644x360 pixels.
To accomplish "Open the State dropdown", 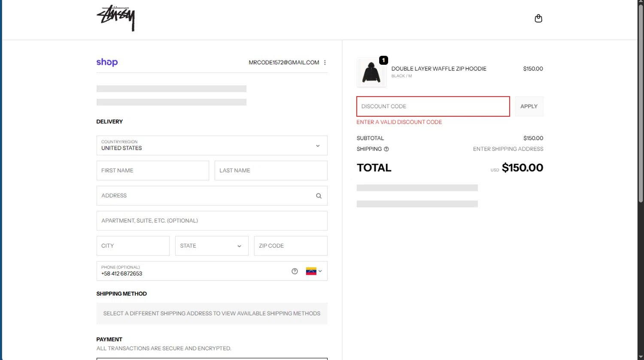I will click(x=212, y=246).
